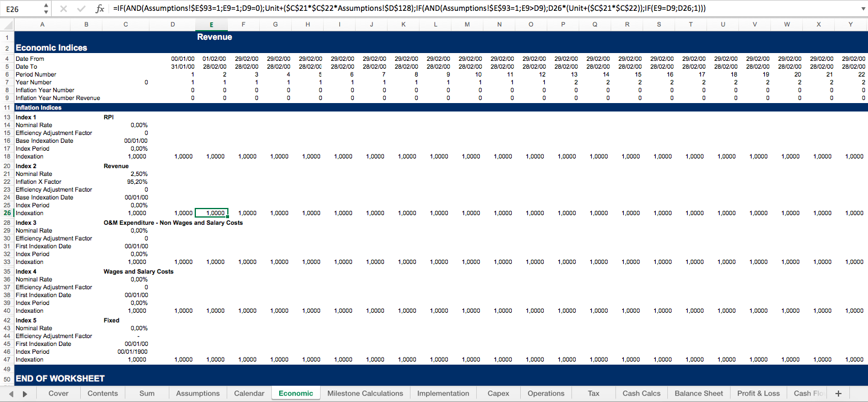Select column Y header
Screen dimensions: 868x402
851,24
